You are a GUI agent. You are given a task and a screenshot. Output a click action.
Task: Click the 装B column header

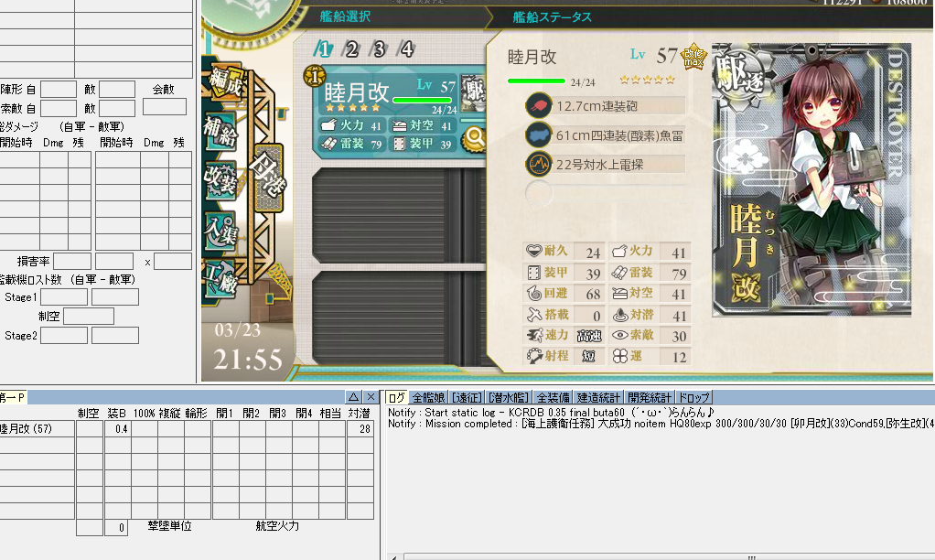click(x=117, y=414)
